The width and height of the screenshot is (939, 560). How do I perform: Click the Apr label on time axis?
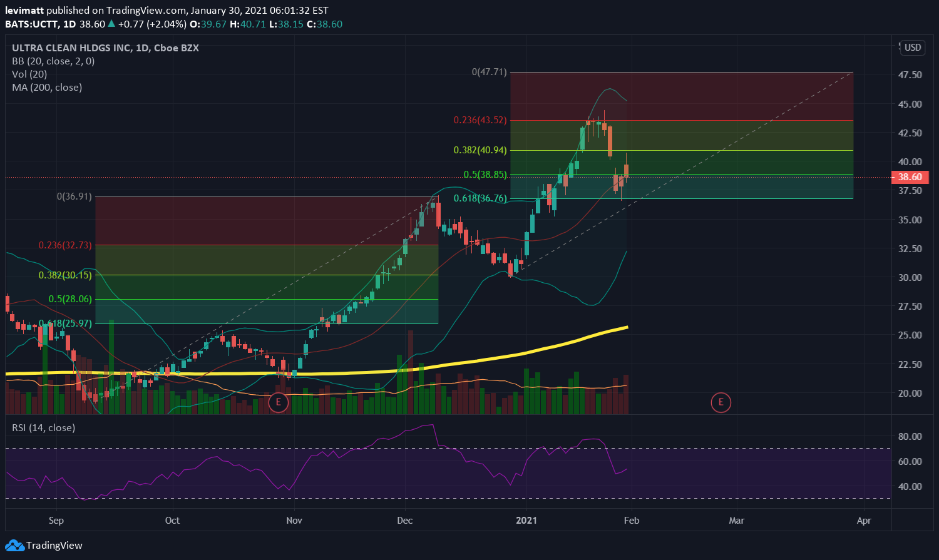click(864, 521)
